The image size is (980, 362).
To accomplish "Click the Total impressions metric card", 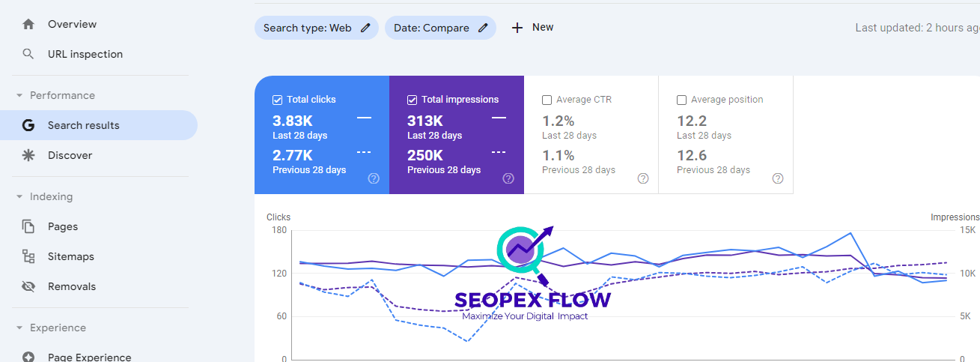I will (x=457, y=134).
